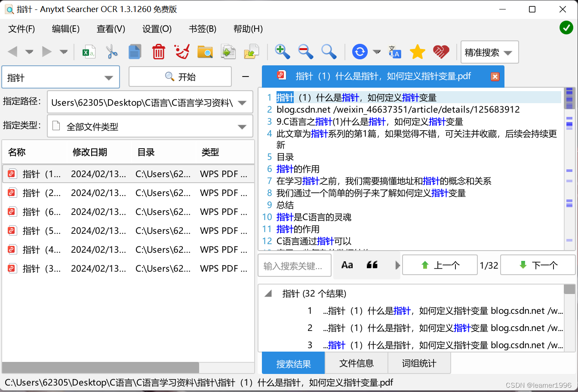Open the forward history dropdown arrow
This screenshot has height=392, width=578.
pyautogui.click(x=64, y=52)
